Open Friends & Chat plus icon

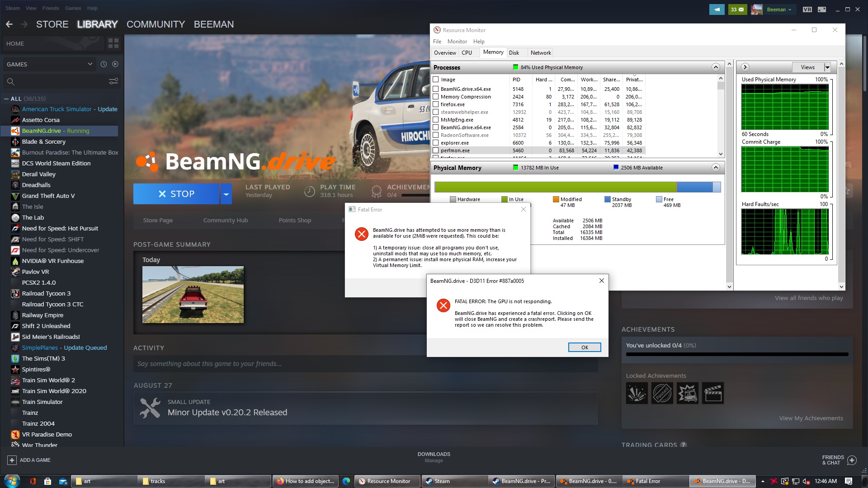(852, 460)
